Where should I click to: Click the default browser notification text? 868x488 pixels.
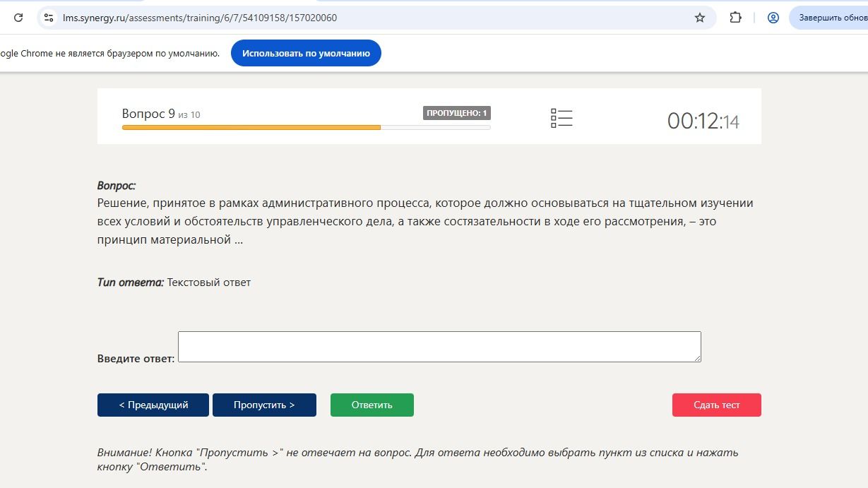click(x=109, y=53)
